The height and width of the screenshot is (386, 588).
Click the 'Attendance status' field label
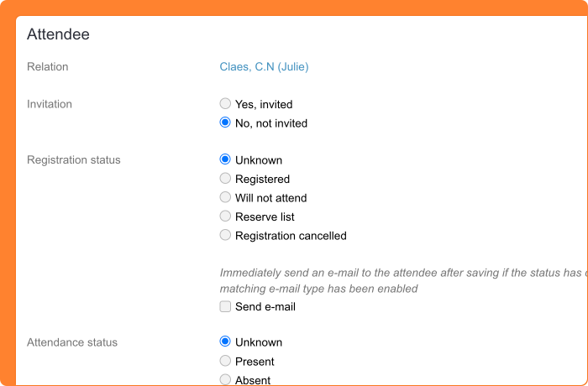tap(72, 342)
